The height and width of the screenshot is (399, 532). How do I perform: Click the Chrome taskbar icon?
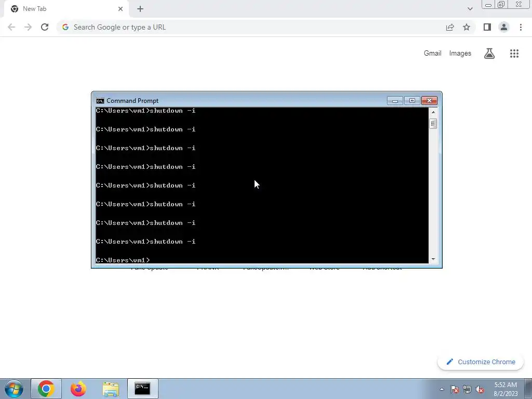[46, 389]
